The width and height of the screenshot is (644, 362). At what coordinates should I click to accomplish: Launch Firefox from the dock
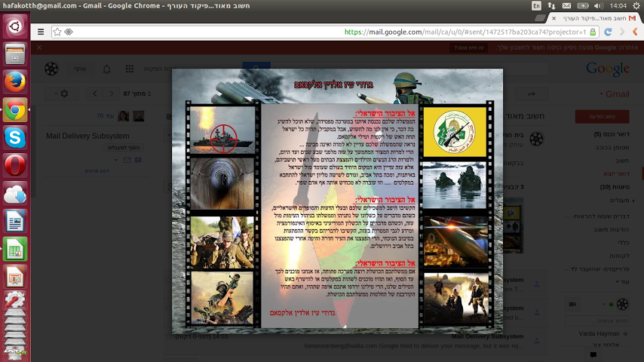pyautogui.click(x=15, y=81)
